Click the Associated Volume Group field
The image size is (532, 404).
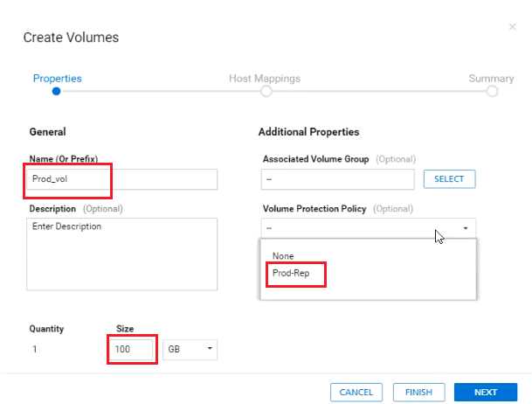pyautogui.click(x=337, y=179)
